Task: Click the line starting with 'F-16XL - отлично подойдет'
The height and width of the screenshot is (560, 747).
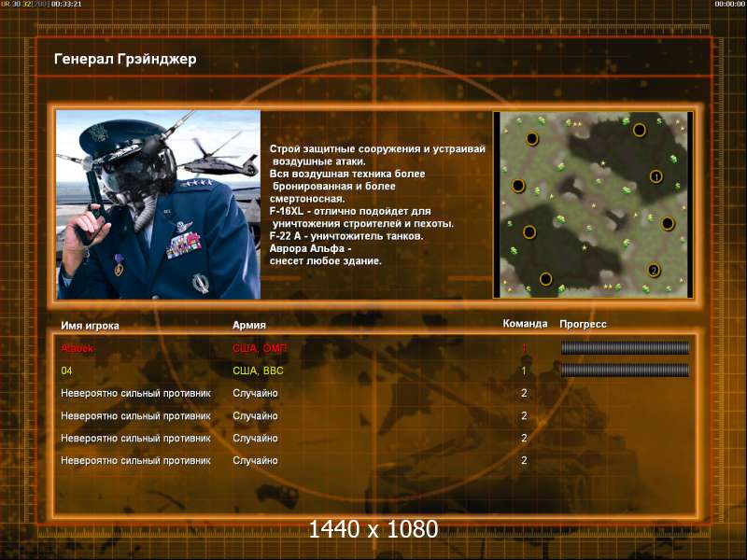Action: coord(350,211)
